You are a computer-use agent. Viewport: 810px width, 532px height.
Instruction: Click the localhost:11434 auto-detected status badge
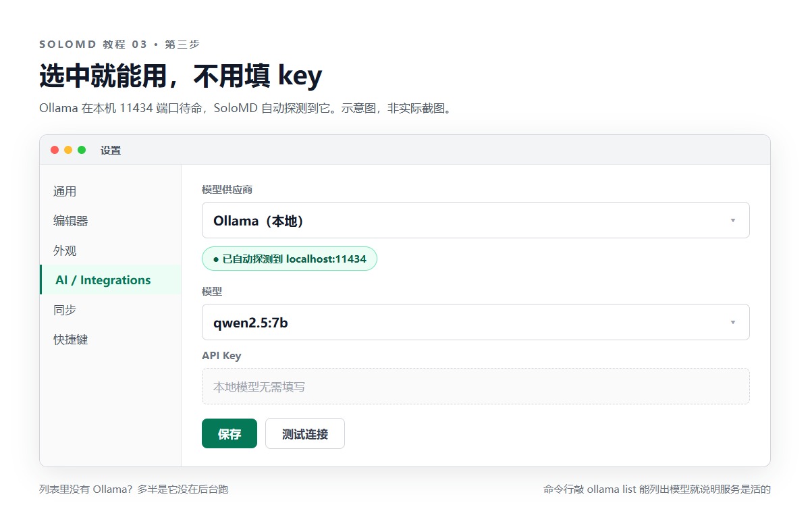tap(290, 259)
